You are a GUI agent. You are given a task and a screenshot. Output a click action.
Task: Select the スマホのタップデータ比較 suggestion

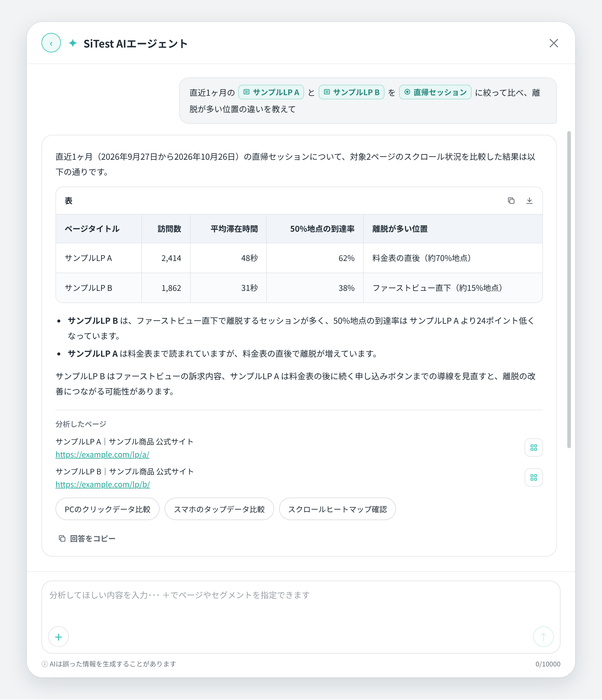[219, 509]
